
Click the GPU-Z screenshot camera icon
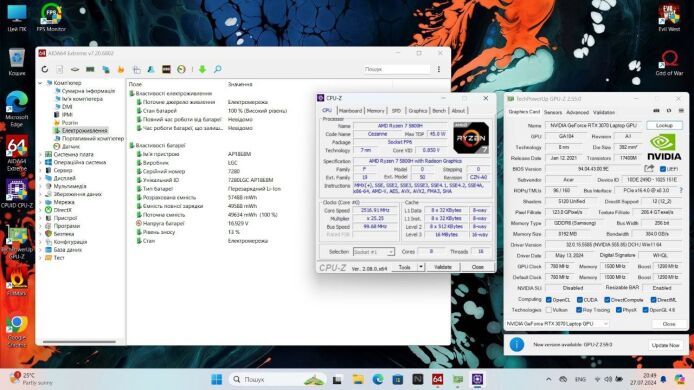[x=656, y=111]
